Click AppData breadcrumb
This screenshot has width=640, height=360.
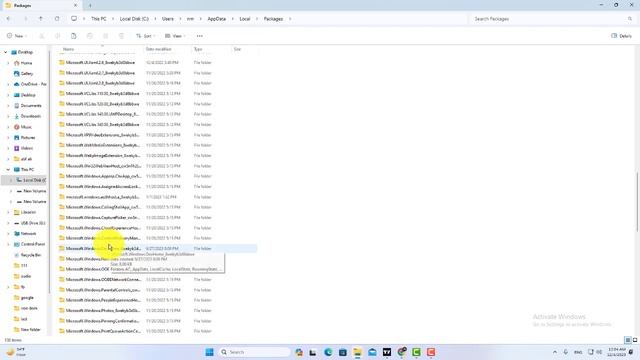click(x=217, y=19)
